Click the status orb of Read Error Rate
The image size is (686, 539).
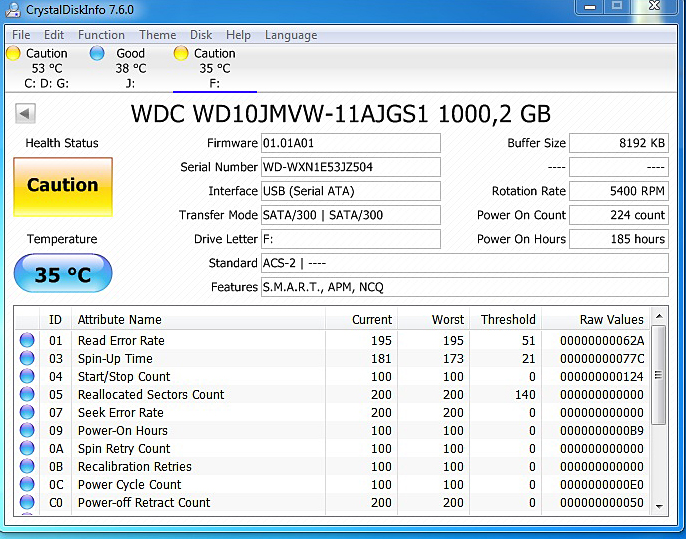click(27, 340)
